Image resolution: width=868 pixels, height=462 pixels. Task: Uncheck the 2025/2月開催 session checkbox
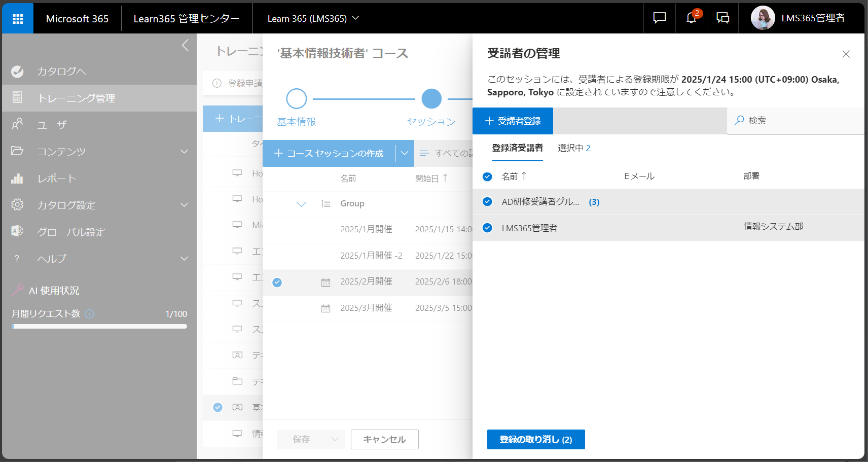pos(277,282)
